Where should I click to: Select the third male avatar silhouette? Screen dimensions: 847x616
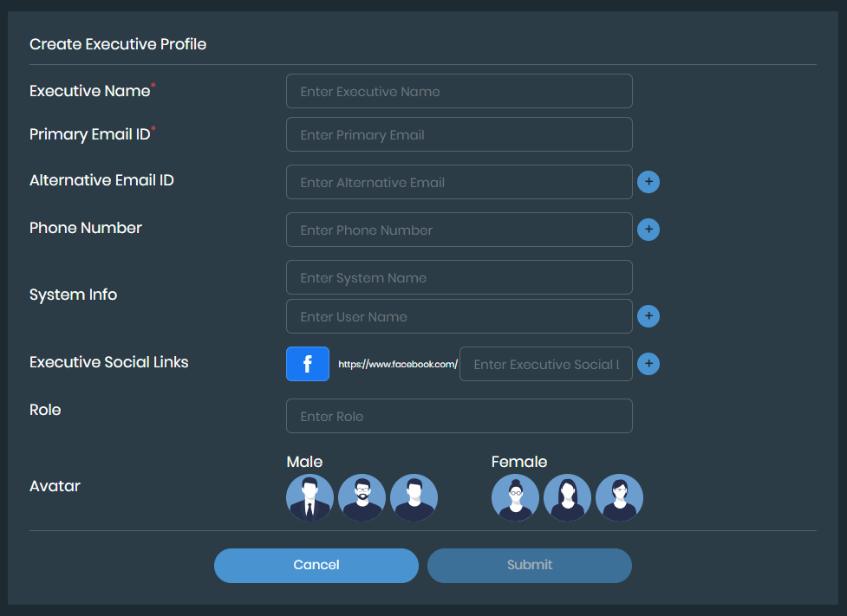point(414,497)
